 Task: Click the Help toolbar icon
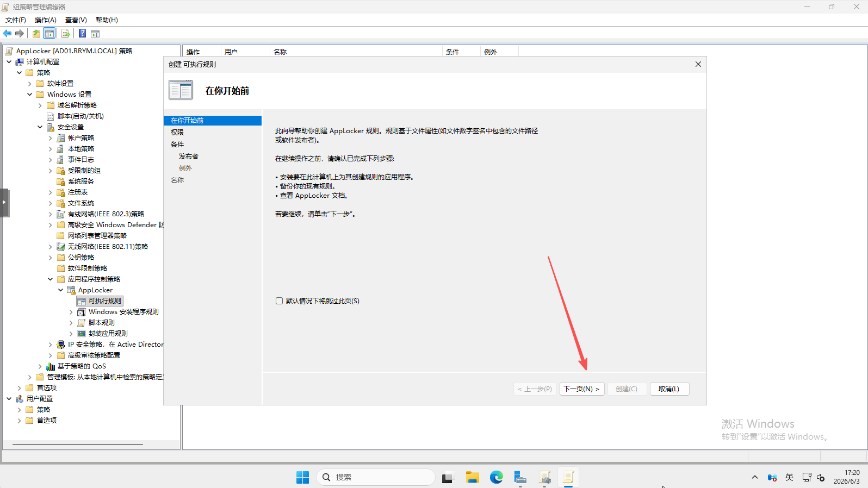(82, 34)
